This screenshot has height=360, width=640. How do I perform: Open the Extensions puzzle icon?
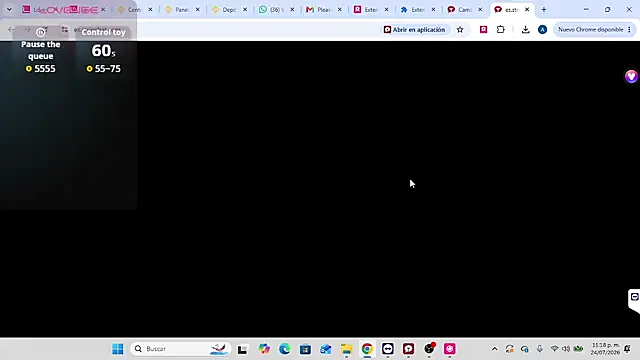click(x=500, y=29)
